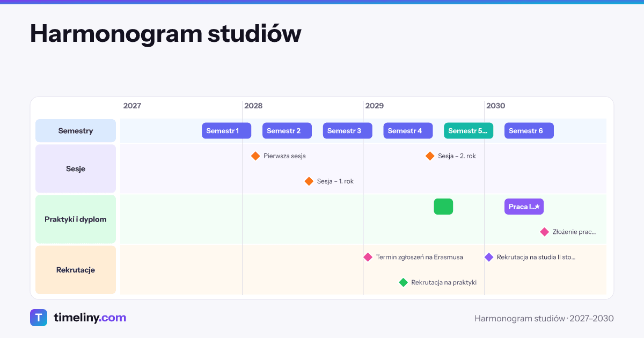Click the Złożenie prac... label text

click(x=574, y=232)
